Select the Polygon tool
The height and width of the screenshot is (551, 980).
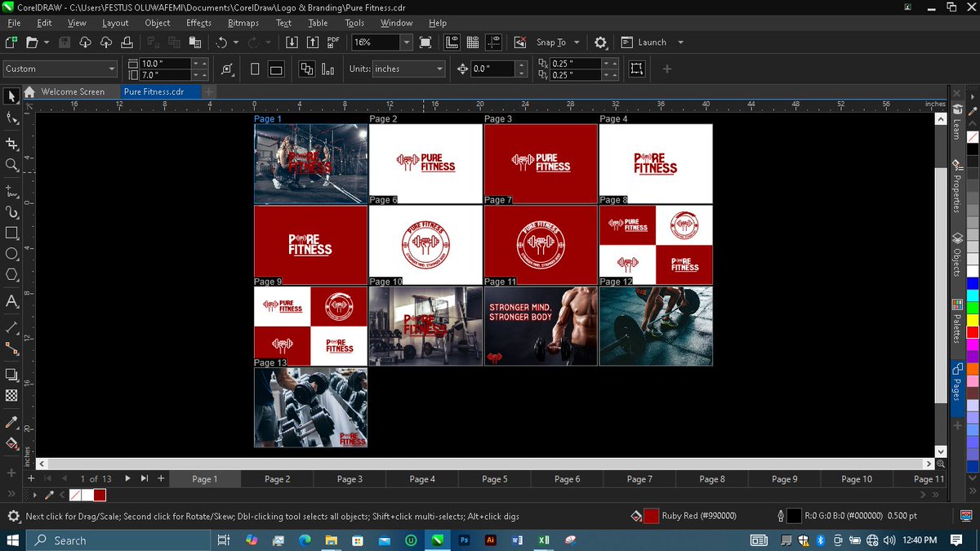[x=11, y=275]
